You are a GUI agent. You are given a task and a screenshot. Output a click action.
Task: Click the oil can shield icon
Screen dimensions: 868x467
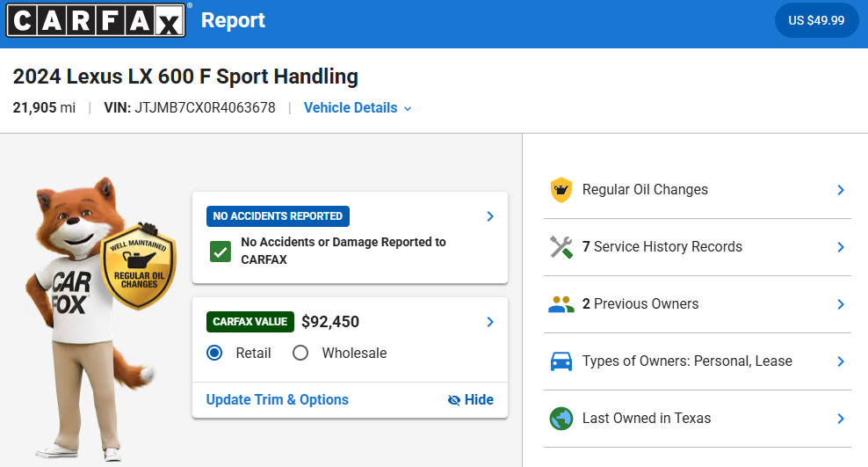[x=561, y=190]
